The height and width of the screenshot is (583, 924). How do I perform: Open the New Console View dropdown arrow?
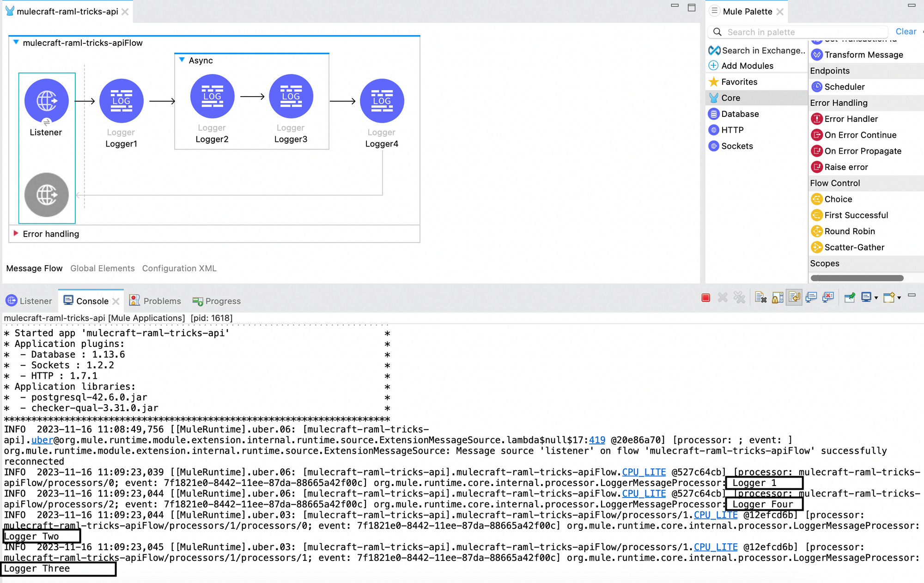(899, 298)
